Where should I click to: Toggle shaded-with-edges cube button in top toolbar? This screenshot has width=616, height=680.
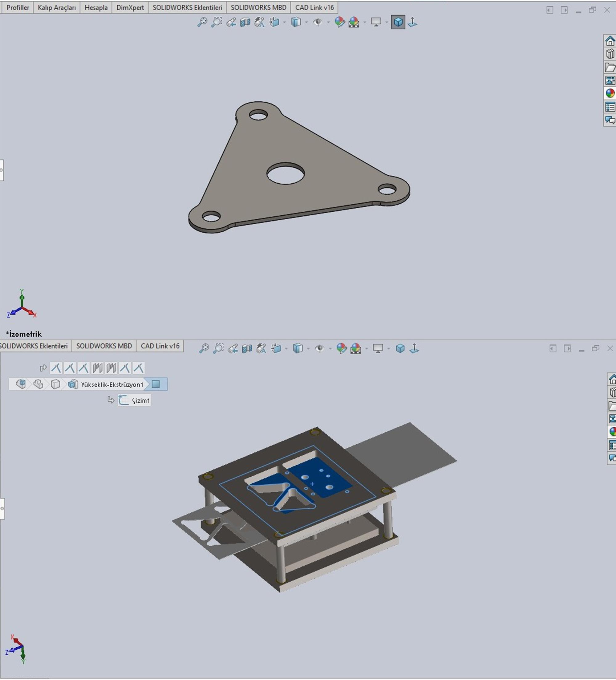pos(398,22)
